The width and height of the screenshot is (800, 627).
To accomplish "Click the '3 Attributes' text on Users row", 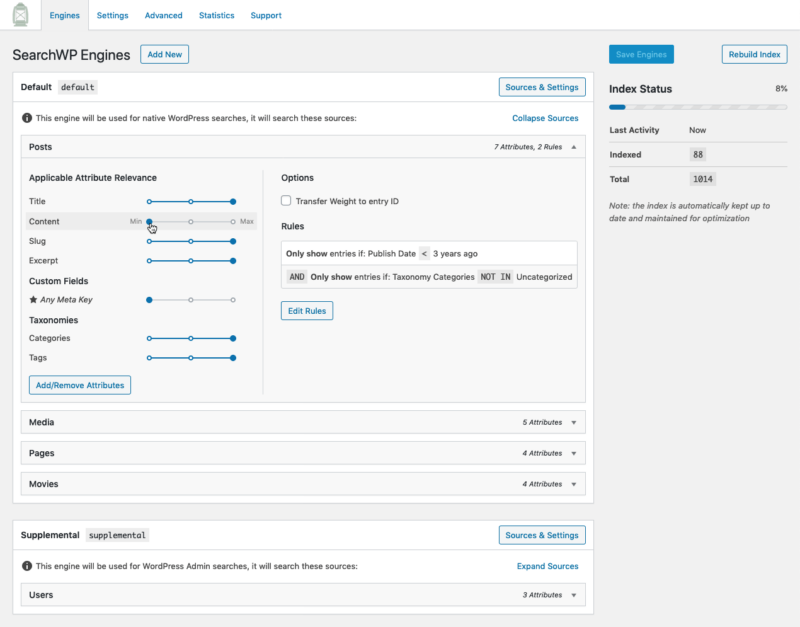I will click(542, 595).
